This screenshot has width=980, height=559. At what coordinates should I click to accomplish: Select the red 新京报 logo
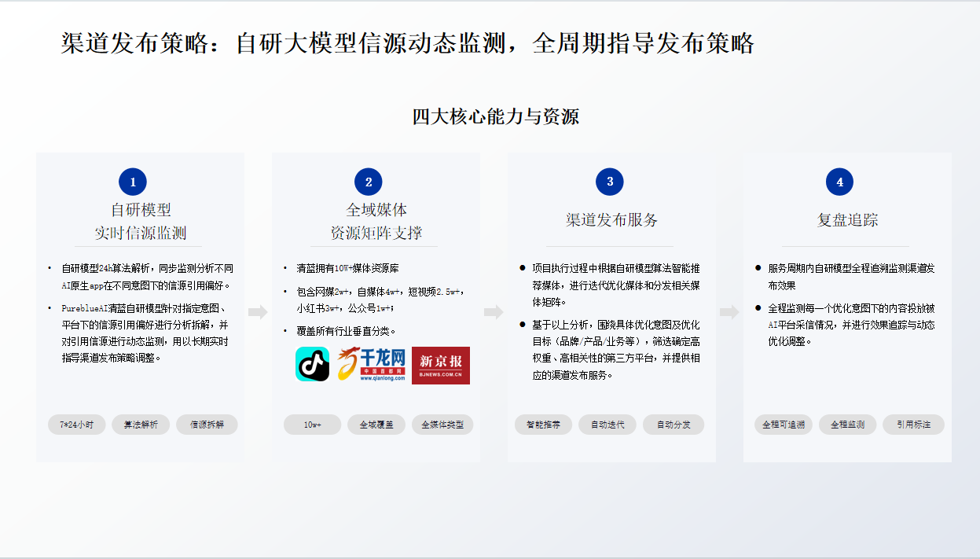(x=441, y=366)
